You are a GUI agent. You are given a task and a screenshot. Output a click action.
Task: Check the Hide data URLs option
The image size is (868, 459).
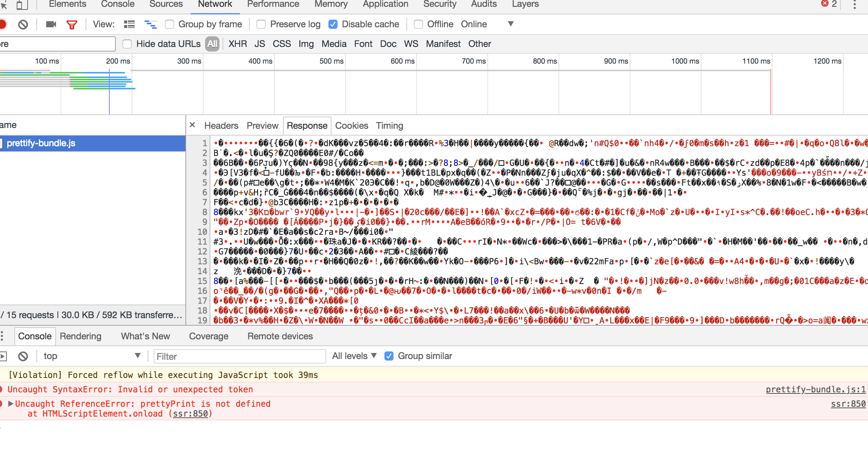point(127,44)
